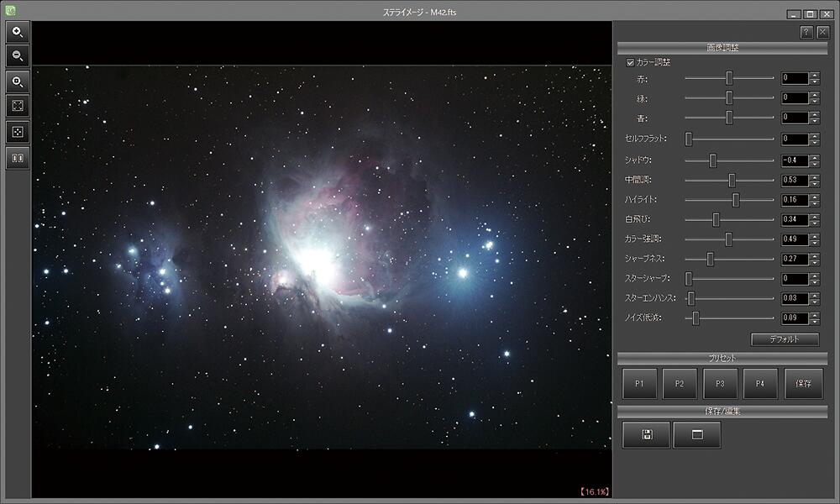
Task: Increase the シャープネス value with up arrow
Action: click(x=814, y=255)
